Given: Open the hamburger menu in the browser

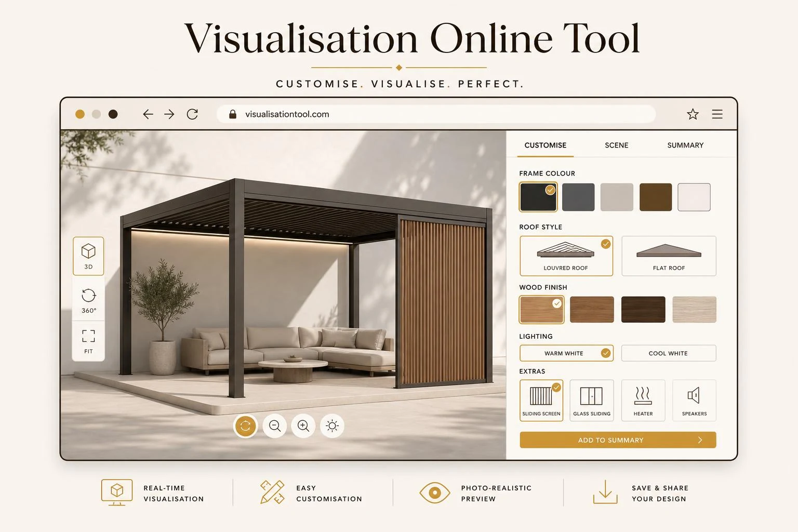Looking at the screenshot, I should click(717, 114).
